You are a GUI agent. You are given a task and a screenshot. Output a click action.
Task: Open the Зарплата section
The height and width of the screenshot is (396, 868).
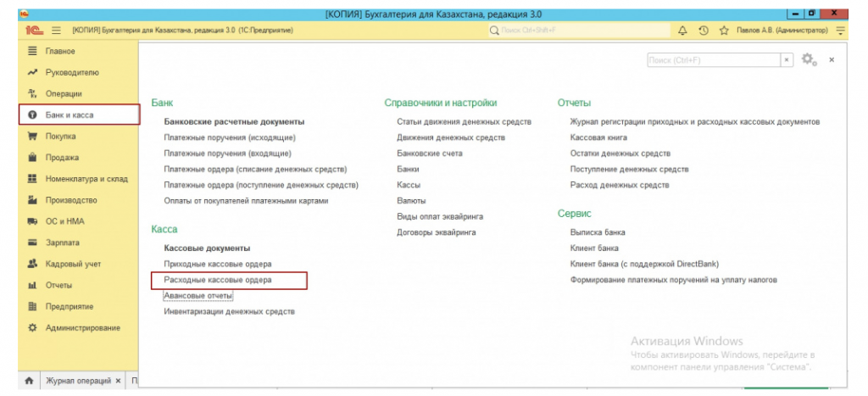[79, 243]
